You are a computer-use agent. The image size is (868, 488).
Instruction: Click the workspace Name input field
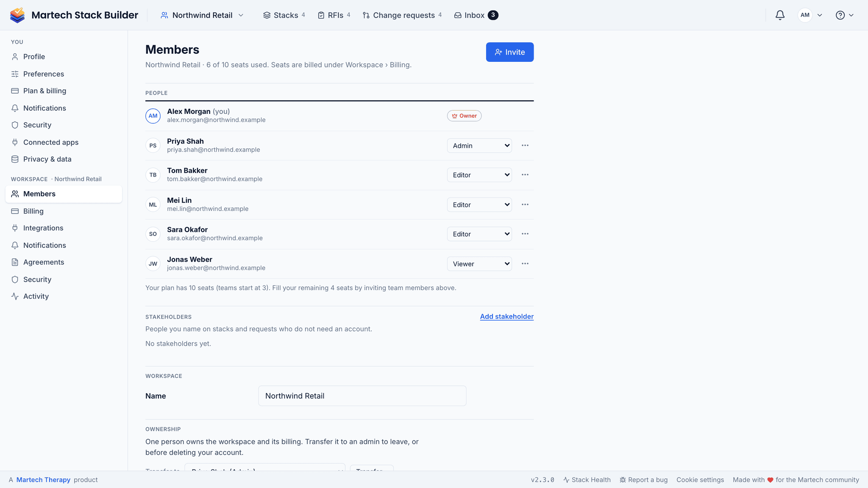pos(362,396)
